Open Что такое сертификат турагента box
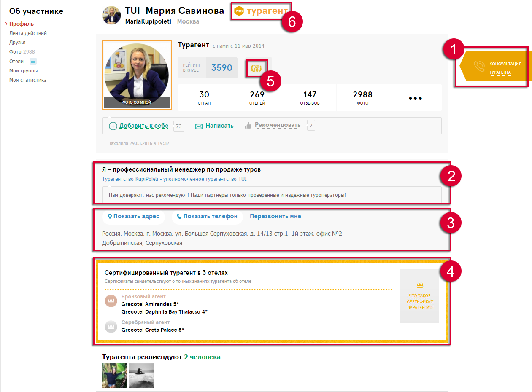The image size is (532, 392). point(419,296)
